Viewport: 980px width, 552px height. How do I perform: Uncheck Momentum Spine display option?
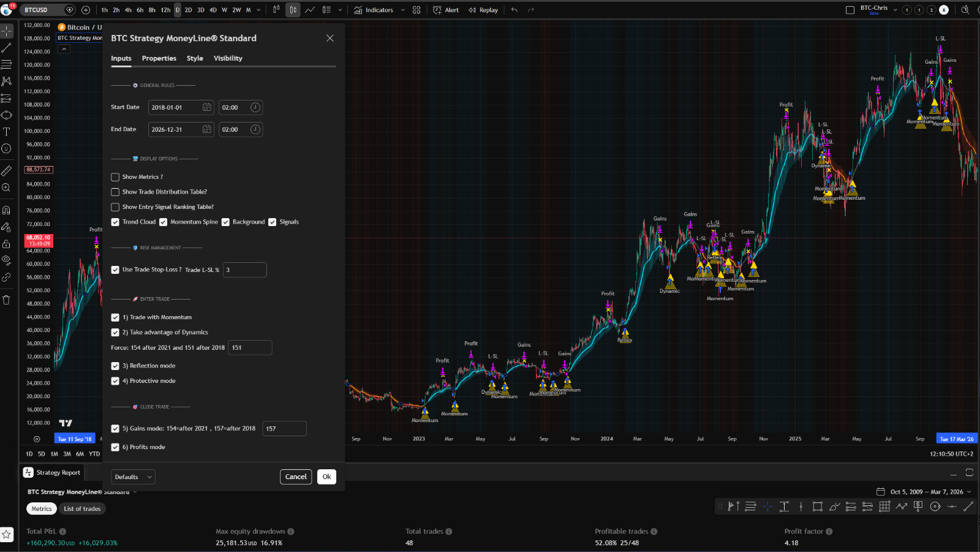click(x=163, y=222)
